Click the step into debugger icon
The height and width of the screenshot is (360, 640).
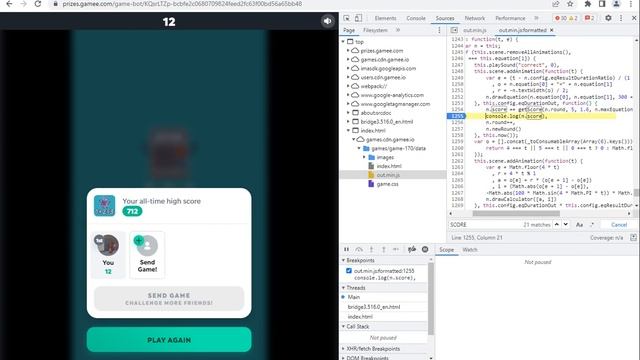371,249
